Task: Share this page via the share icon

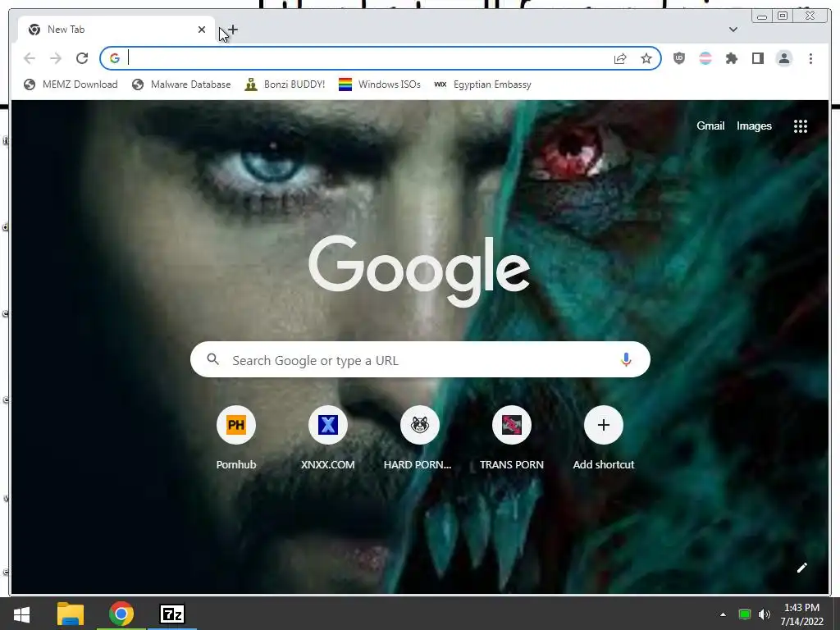Action: pos(620,58)
